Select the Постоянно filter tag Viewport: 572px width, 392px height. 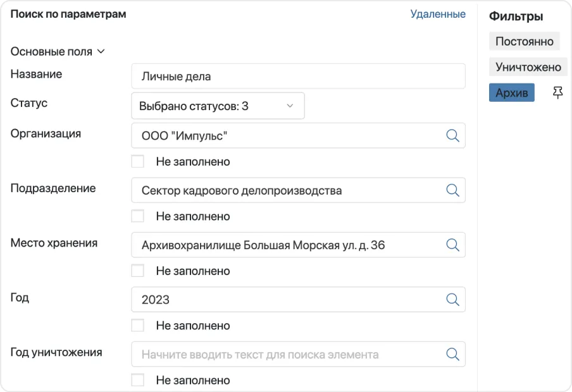[524, 42]
